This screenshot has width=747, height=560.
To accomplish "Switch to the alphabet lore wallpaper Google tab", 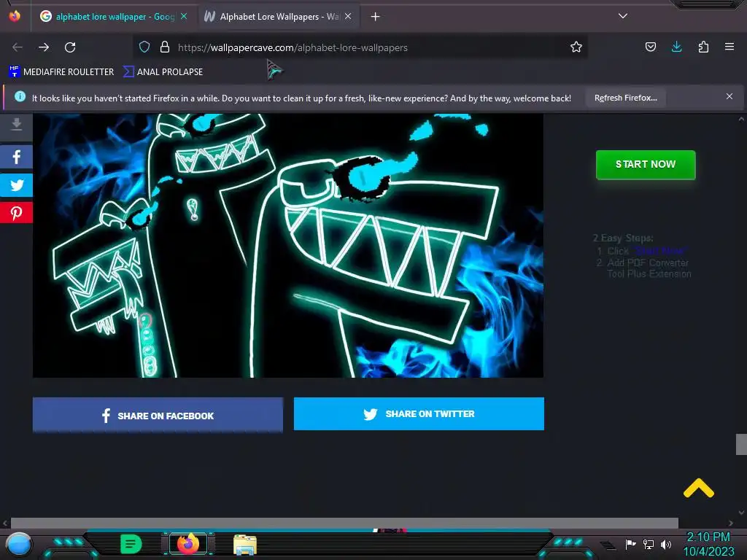I will (x=114, y=17).
